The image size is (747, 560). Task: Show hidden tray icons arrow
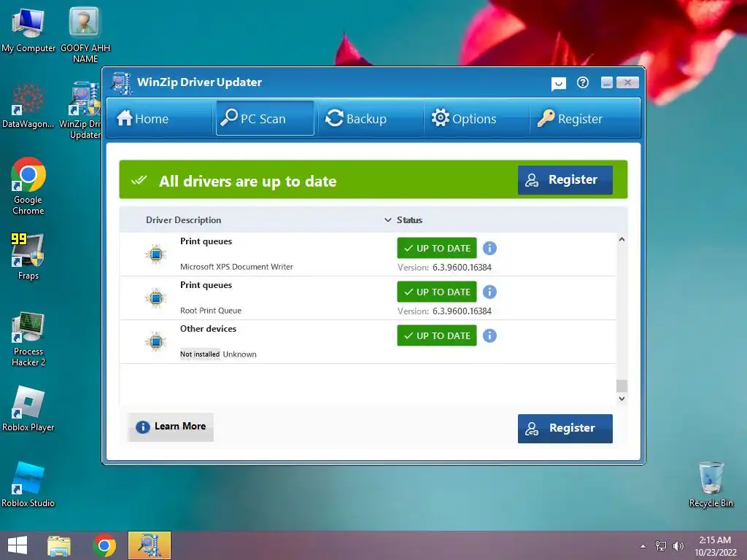pos(643,546)
